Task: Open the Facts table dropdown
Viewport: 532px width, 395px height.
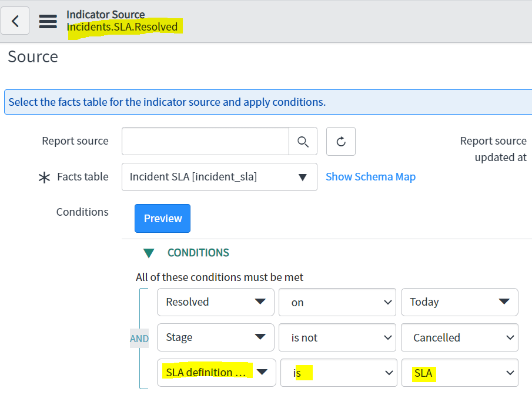Action: point(219,177)
